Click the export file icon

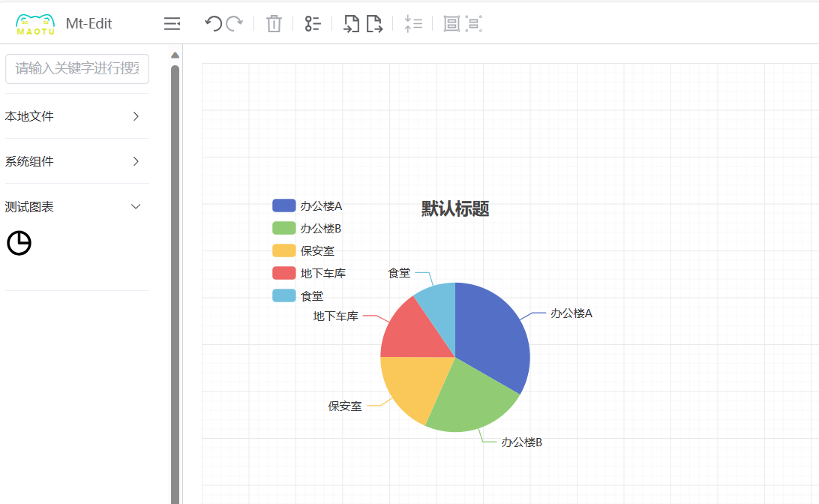pos(374,24)
